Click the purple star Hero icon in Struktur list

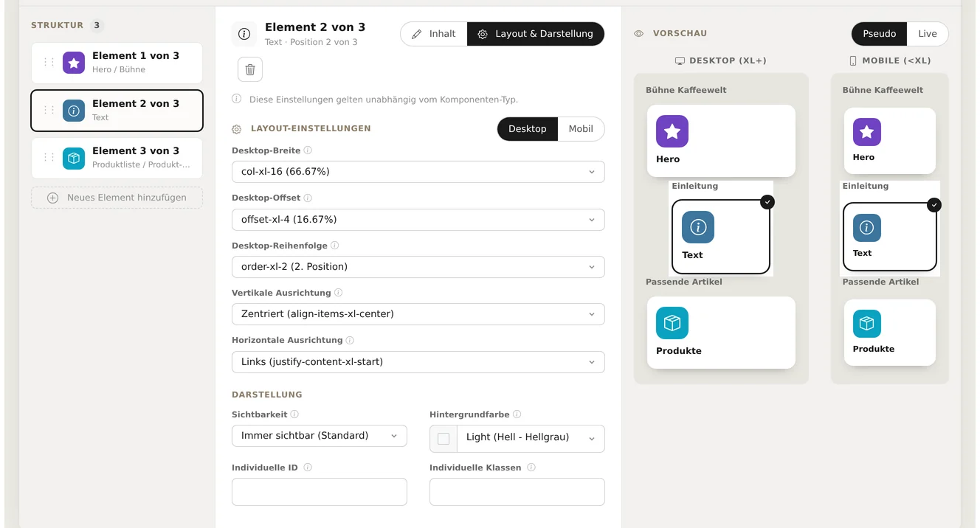pos(74,63)
